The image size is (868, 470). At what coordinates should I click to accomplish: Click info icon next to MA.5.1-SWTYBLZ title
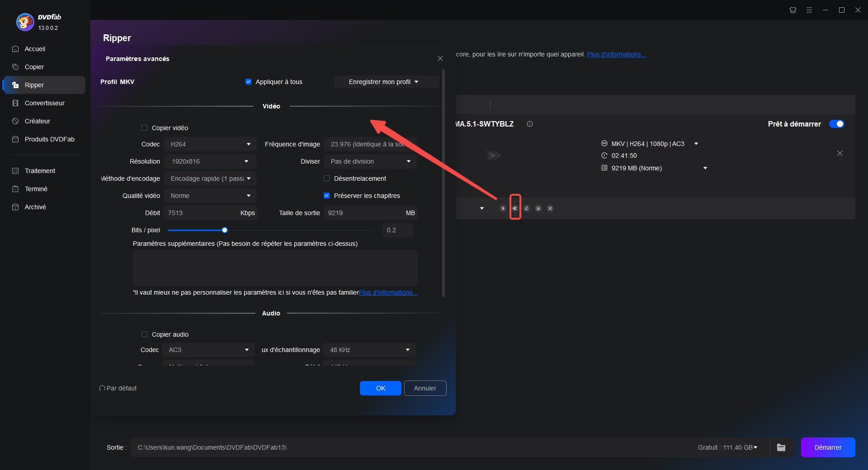tap(530, 124)
